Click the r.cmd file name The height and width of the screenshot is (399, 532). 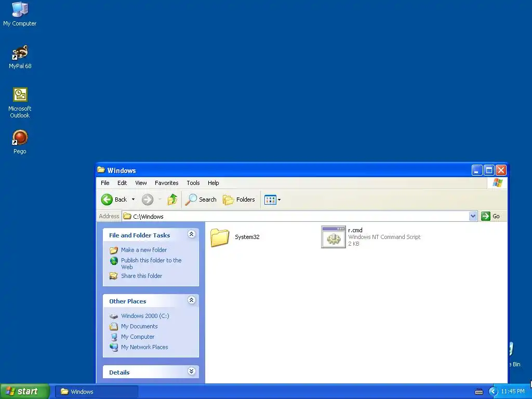point(355,230)
